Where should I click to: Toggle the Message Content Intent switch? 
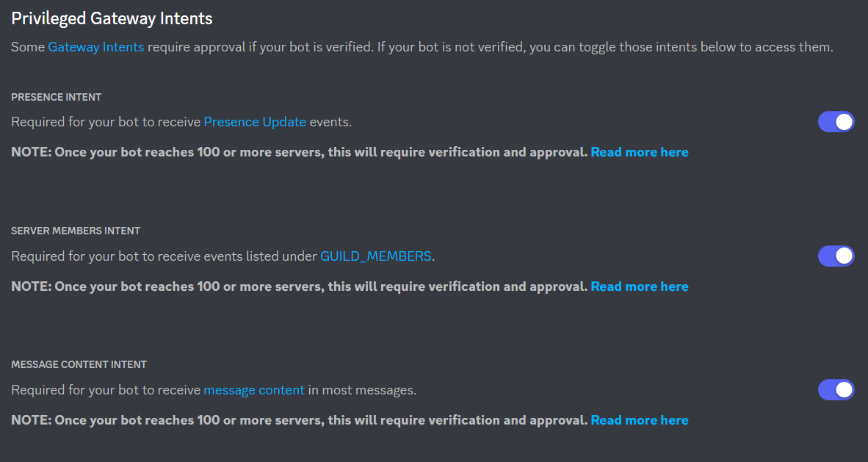836,390
